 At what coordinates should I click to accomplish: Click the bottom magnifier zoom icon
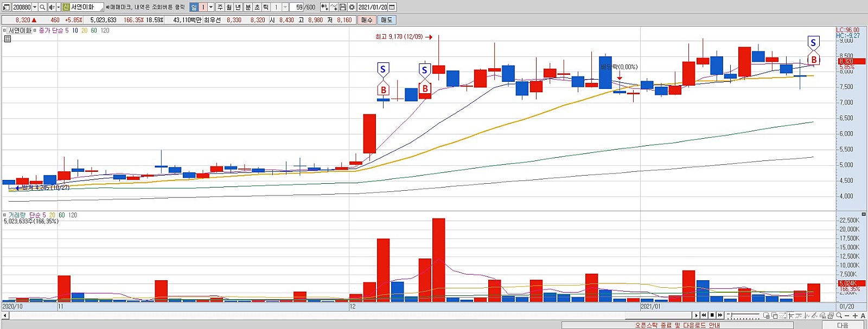(x=839, y=315)
